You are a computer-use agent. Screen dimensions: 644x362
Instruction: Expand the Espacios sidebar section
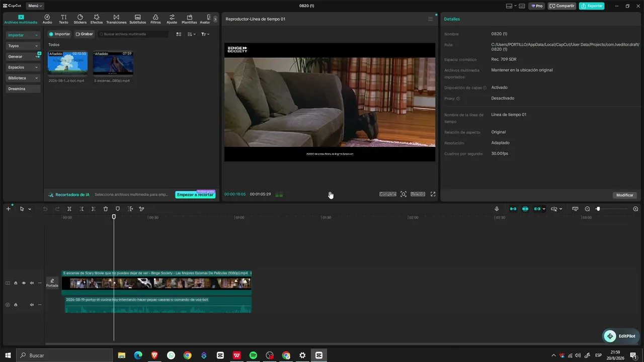[23, 67]
